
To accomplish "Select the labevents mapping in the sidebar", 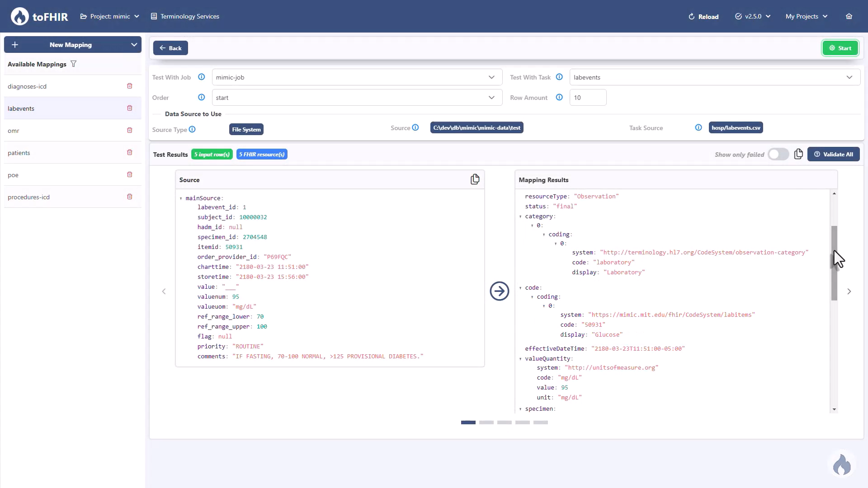I will [21, 108].
